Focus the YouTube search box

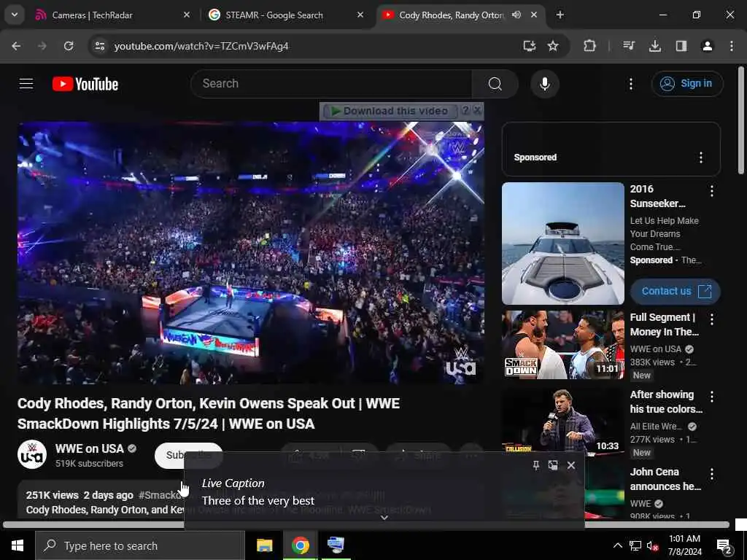tap(331, 84)
